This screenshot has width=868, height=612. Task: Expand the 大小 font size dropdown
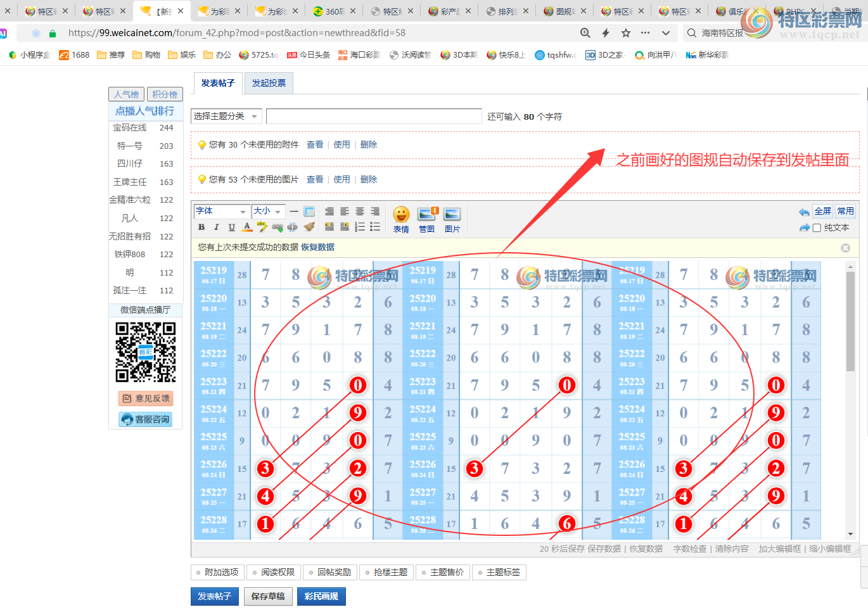tap(268, 211)
